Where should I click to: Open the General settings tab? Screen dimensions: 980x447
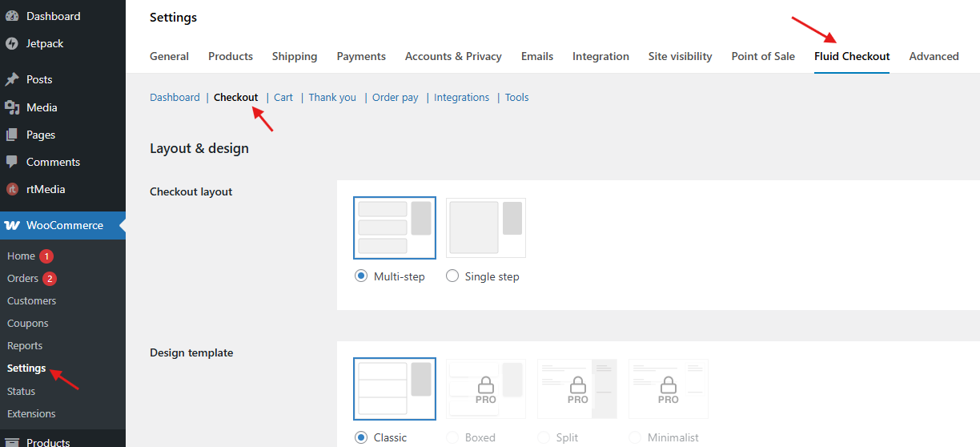tap(170, 56)
